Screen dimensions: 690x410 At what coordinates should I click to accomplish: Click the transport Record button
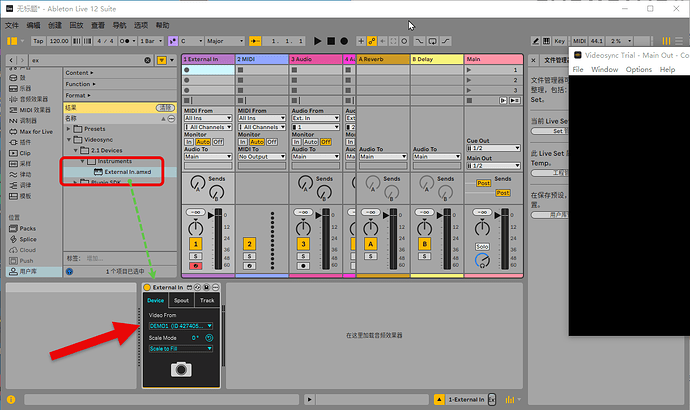click(x=345, y=41)
